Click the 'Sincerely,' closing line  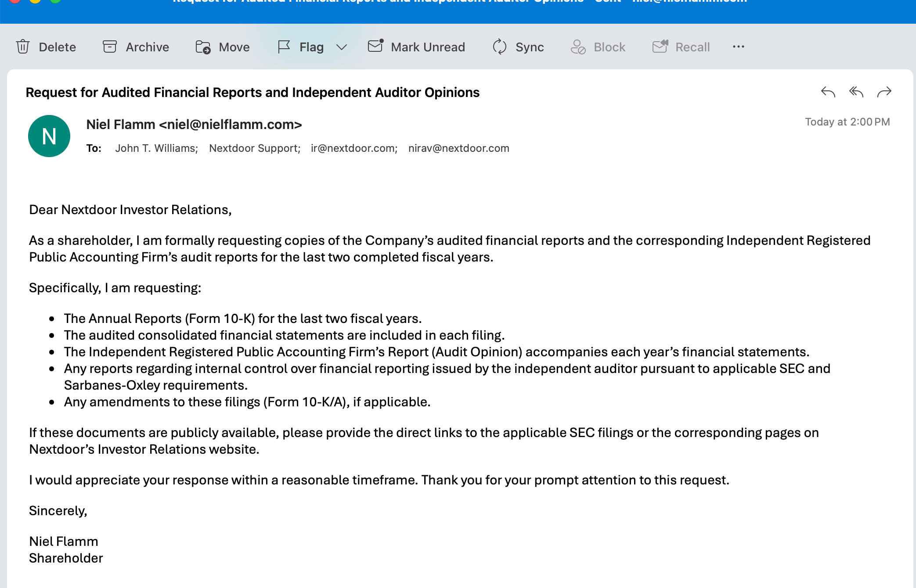click(x=58, y=511)
